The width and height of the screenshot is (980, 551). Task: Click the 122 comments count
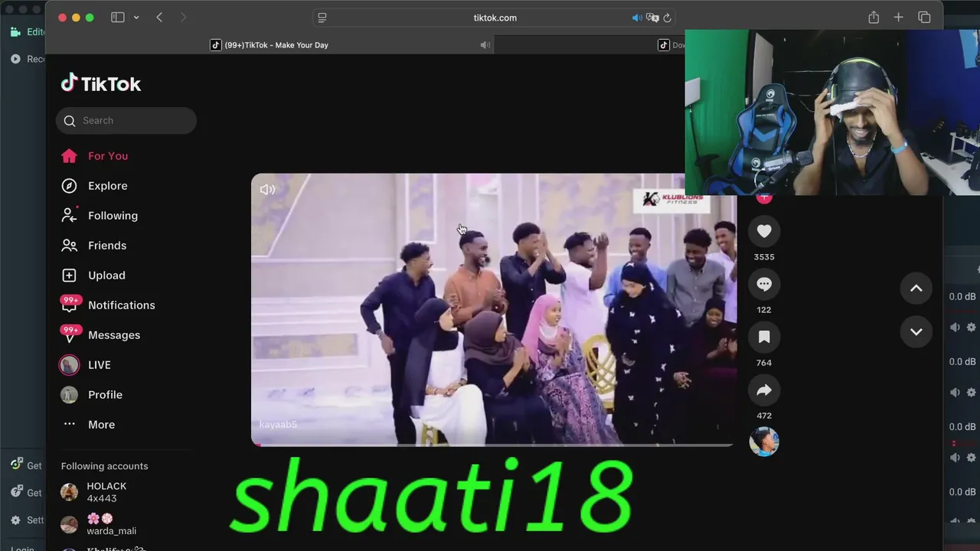pyautogui.click(x=764, y=310)
